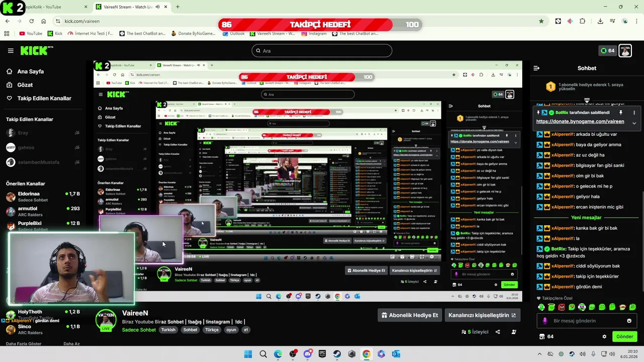Focus the Ara search field
The image size is (644, 362).
[322, 51]
